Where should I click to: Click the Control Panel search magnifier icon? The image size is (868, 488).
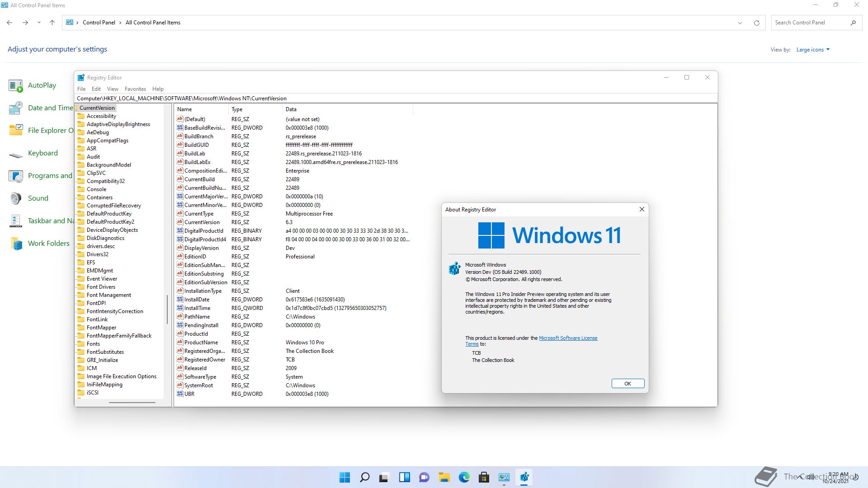(x=853, y=23)
